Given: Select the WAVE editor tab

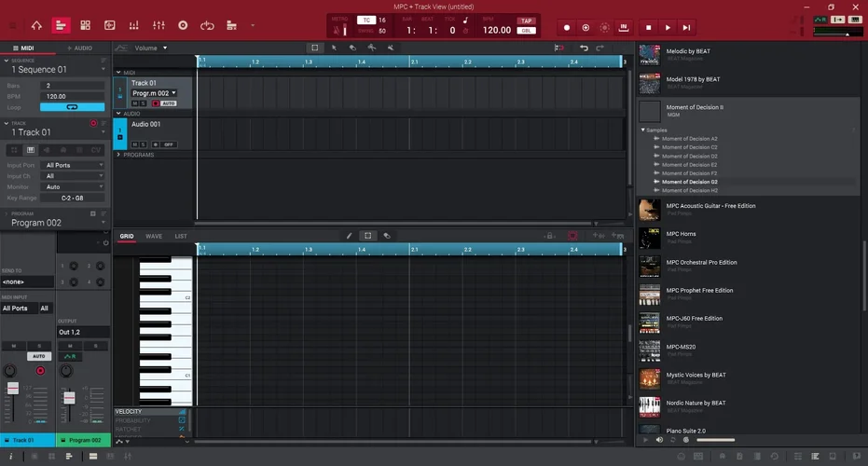Looking at the screenshot, I should coord(154,237).
